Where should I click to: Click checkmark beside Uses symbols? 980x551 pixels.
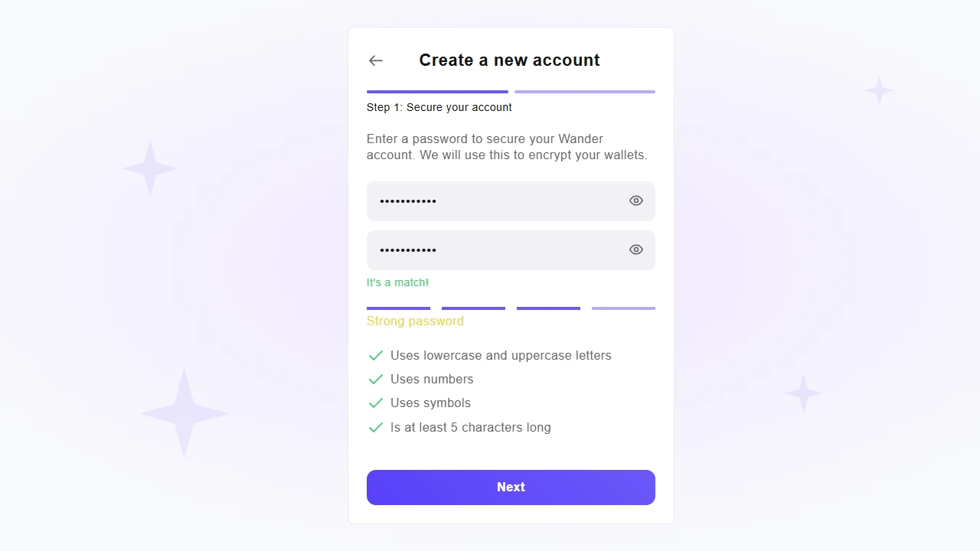click(x=376, y=403)
